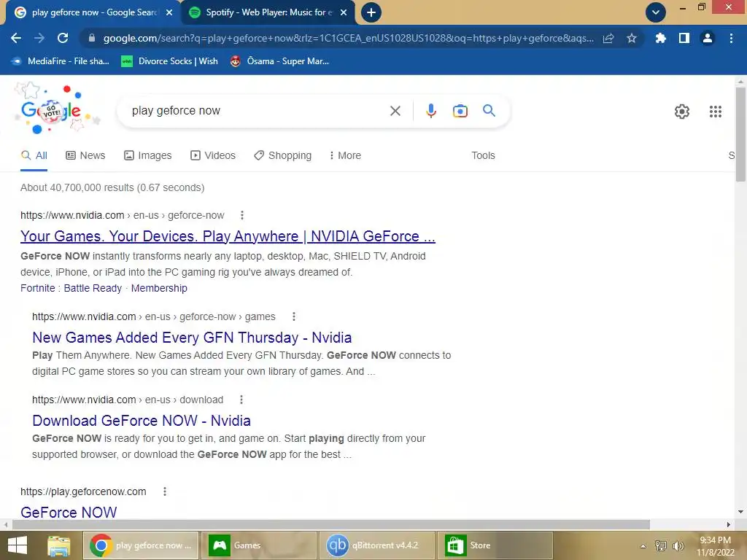
Task: Open network status tray icon
Action: [660, 545]
